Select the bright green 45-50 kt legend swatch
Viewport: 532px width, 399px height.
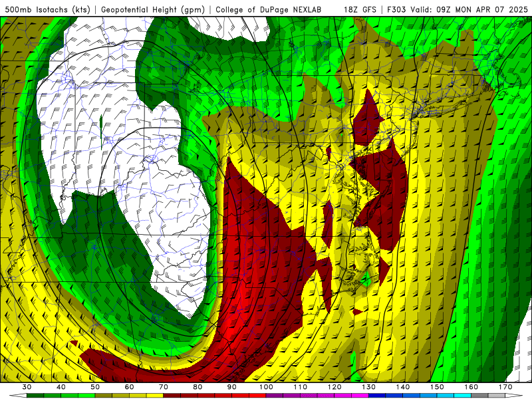86,396
